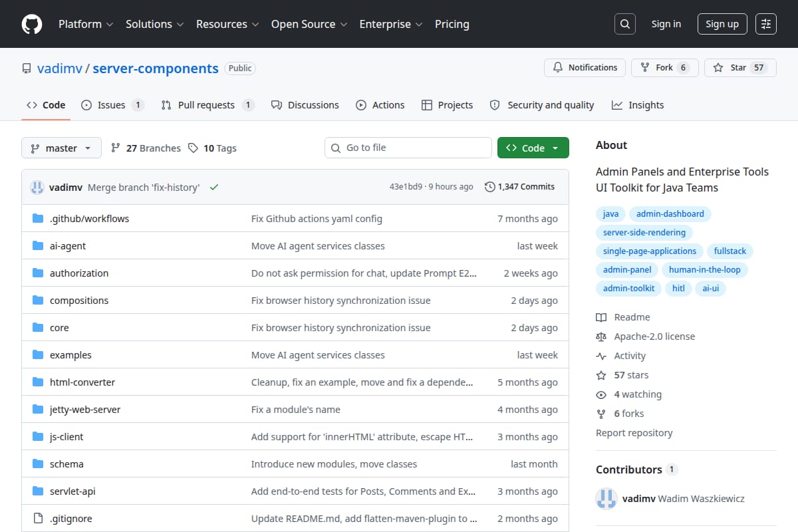798x532 pixels.
Task: Click the search magnifier icon
Action: [x=624, y=24]
